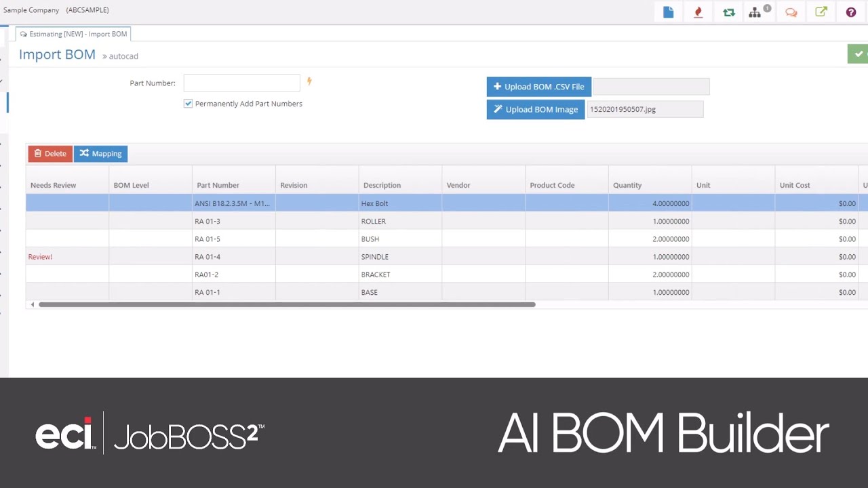Click Upload BOM .CSV File button
The height and width of the screenshot is (488, 868).
pyautogui.click(x=539, y=87)
